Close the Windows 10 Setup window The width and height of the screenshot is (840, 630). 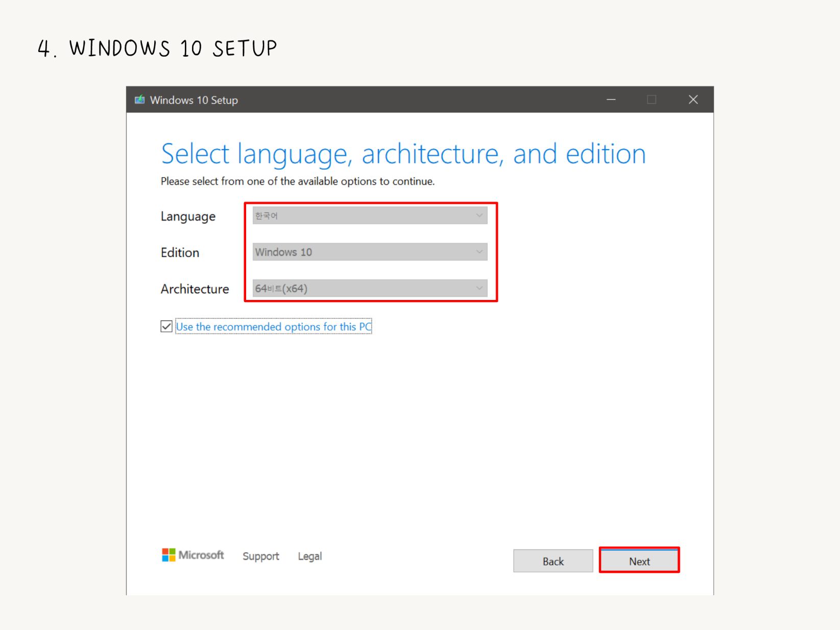coord(693,100)
